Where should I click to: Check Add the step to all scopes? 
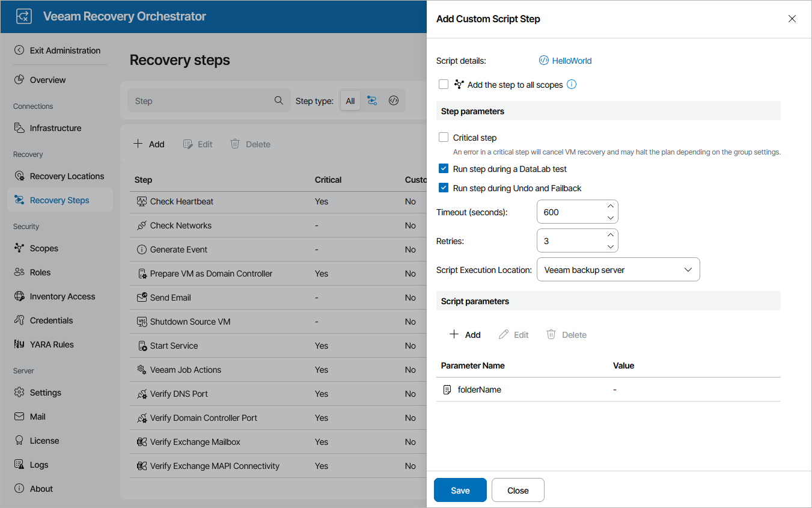[x=444, y=84]
